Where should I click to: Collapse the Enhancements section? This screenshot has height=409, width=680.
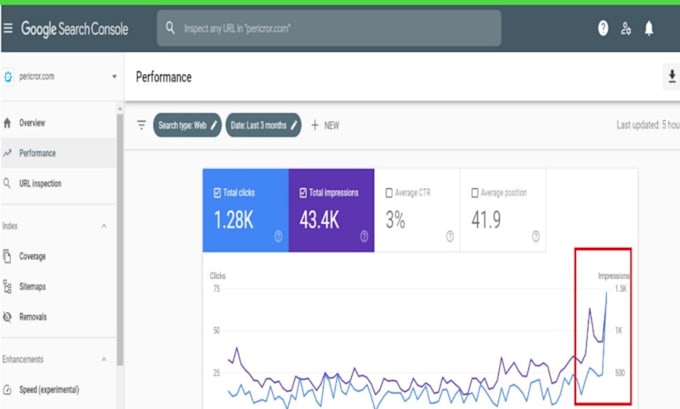click(104, 359)
